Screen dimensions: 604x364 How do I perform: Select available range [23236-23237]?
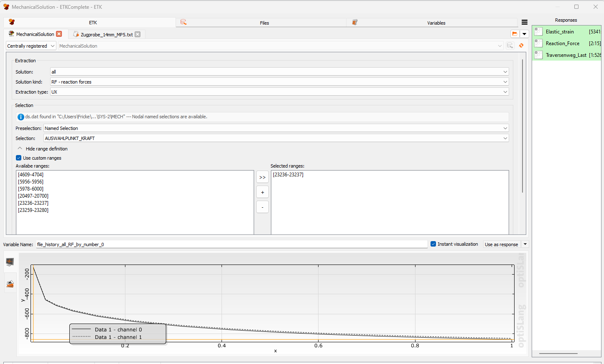point(33,203)
